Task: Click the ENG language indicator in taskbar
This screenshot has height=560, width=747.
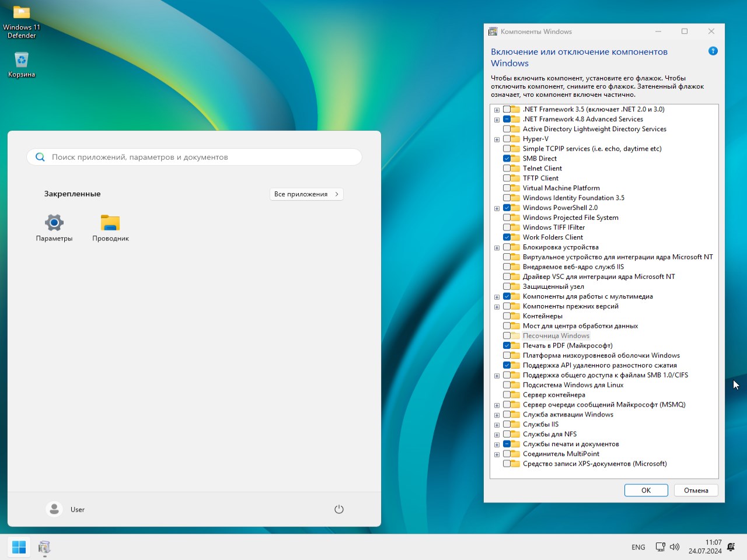Action: pyautogui.click(x=638, y=547)
